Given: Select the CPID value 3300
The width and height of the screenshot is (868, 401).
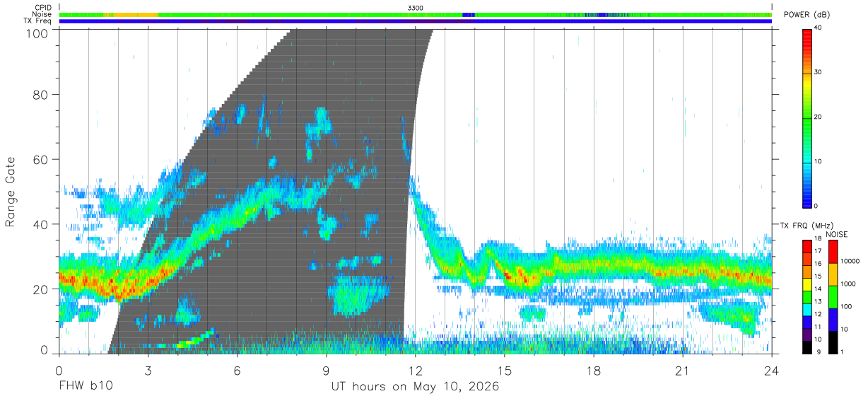Looking at the screenshot, I should pyautogui.click(x=416, y=8).
